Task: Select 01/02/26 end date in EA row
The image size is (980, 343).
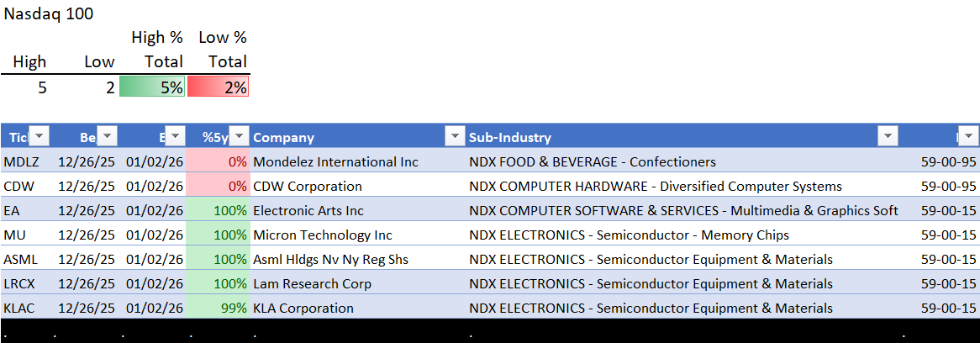Action: tap(155, 211)
